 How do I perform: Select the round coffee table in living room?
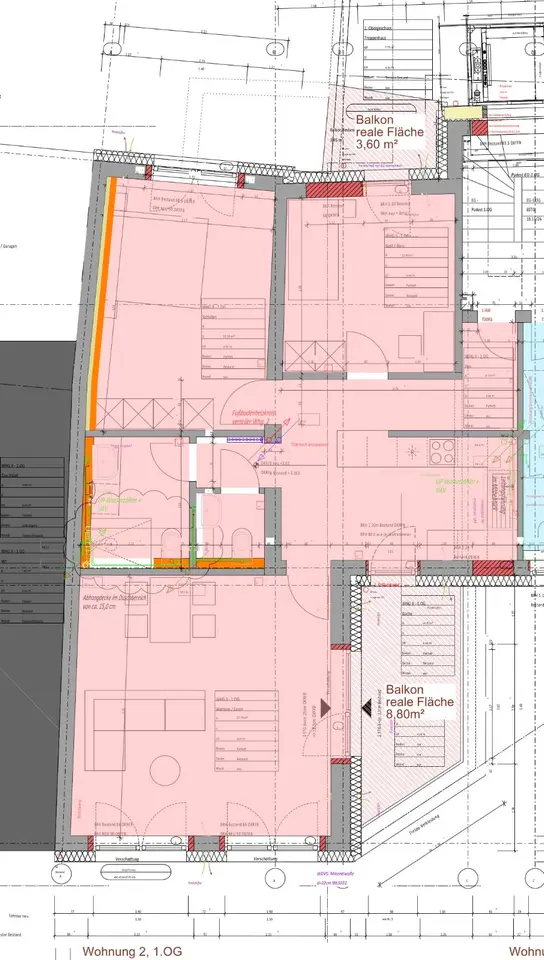[165, 771]
